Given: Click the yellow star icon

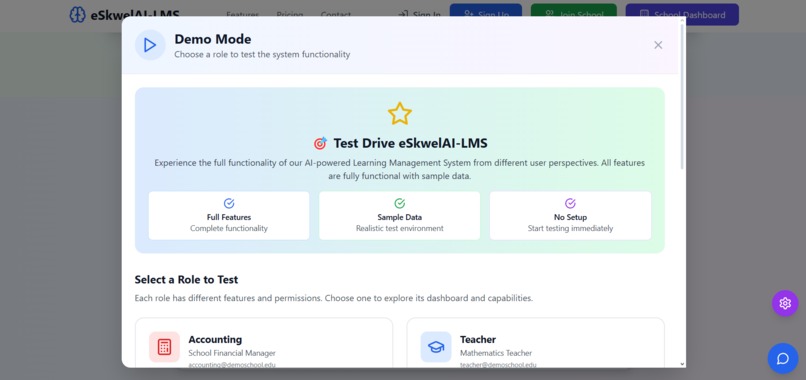Looking at the screenshot, I should pyautogui.click(x=399, y=113).
